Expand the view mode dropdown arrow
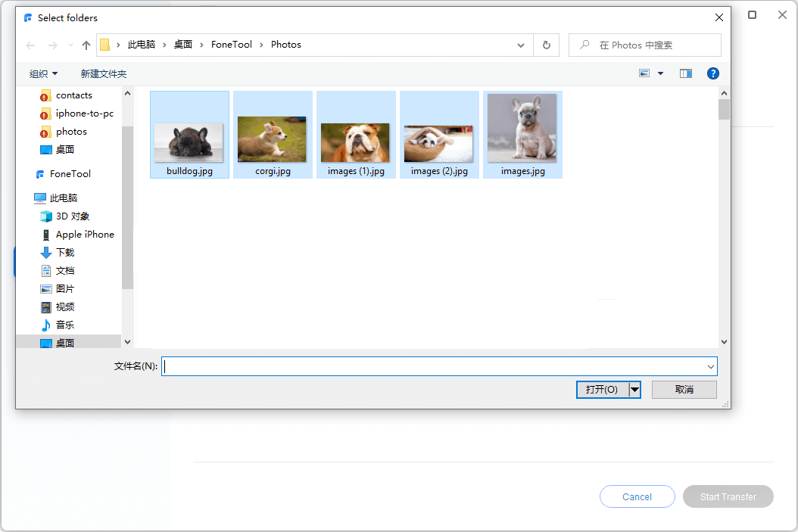798x532 pixels. pos(660,73)
